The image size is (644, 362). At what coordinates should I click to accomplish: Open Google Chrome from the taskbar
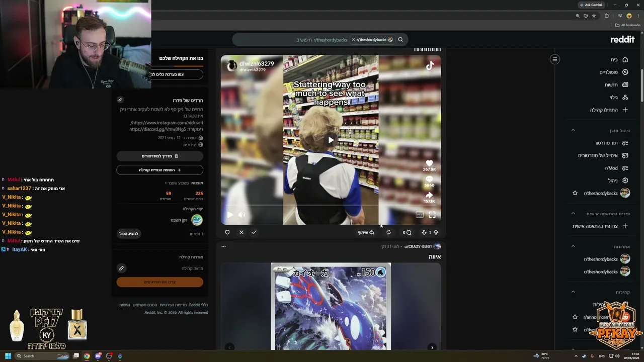tap(87, 356)
